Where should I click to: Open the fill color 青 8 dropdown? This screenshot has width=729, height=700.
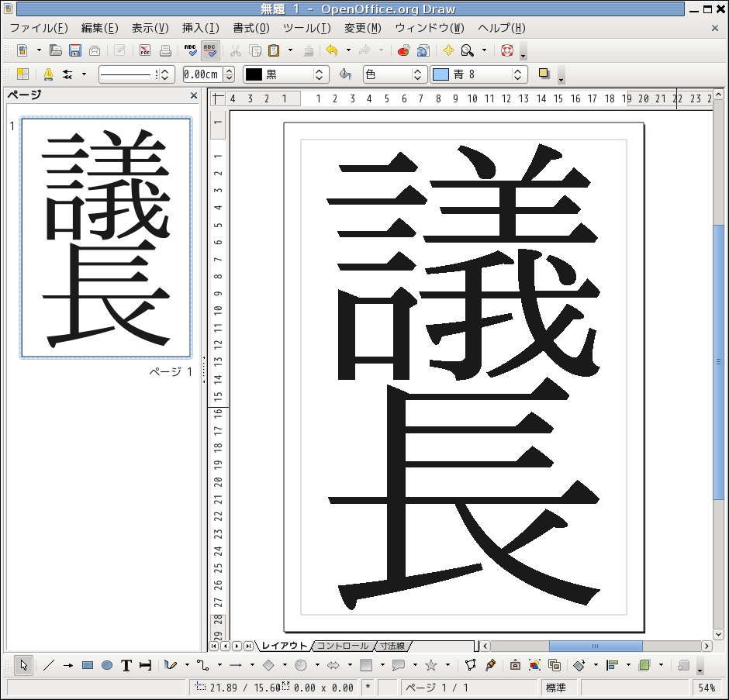pos(479,74)
